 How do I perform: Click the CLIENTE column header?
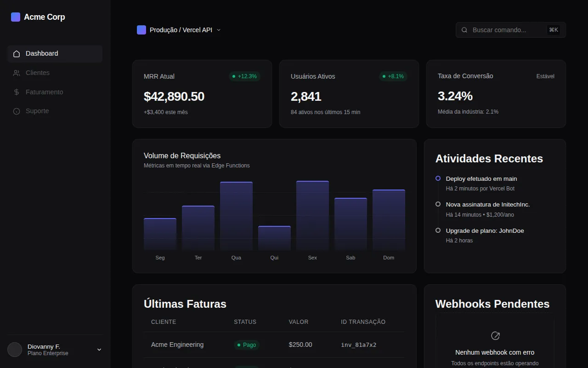click(164, 322)
